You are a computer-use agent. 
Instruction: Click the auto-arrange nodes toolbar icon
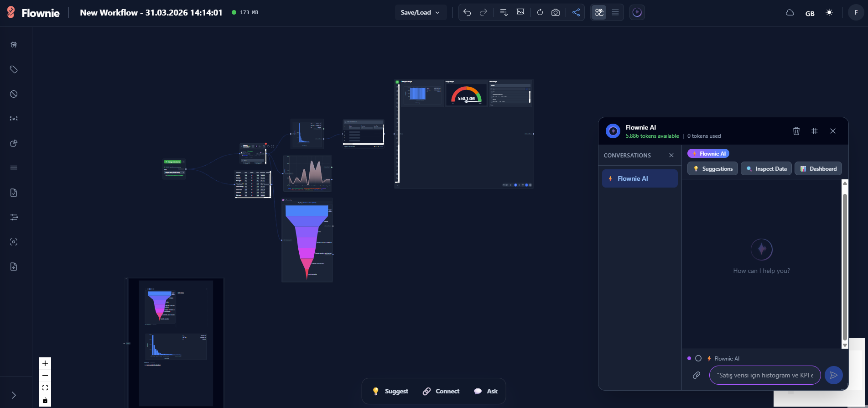(x=504, y=12)
